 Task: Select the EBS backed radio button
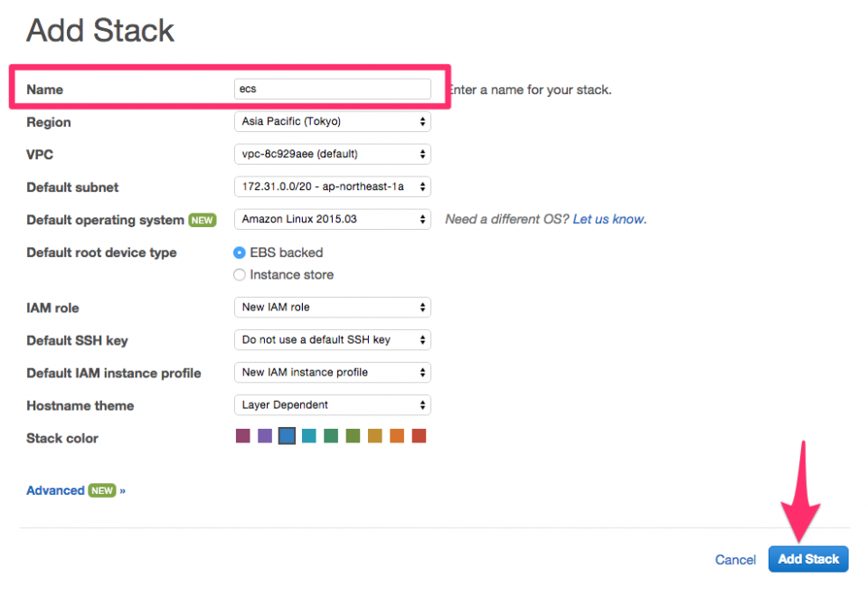[x=238, y=252]
